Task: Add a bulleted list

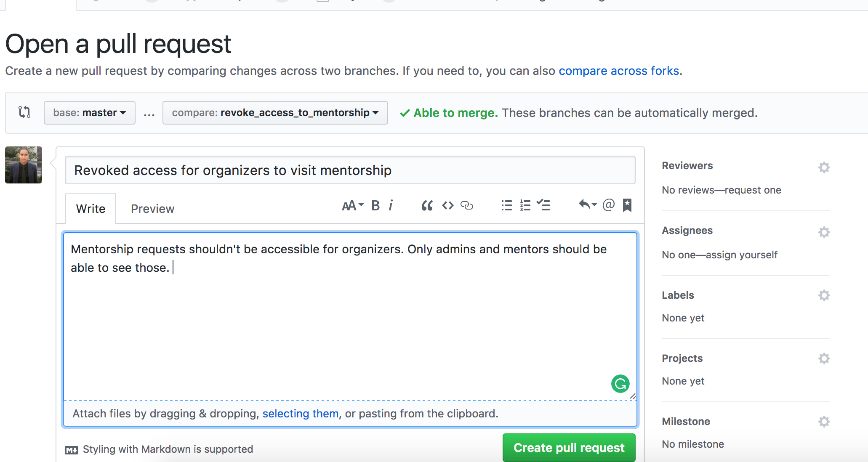Action: click(x=506, y=205)
